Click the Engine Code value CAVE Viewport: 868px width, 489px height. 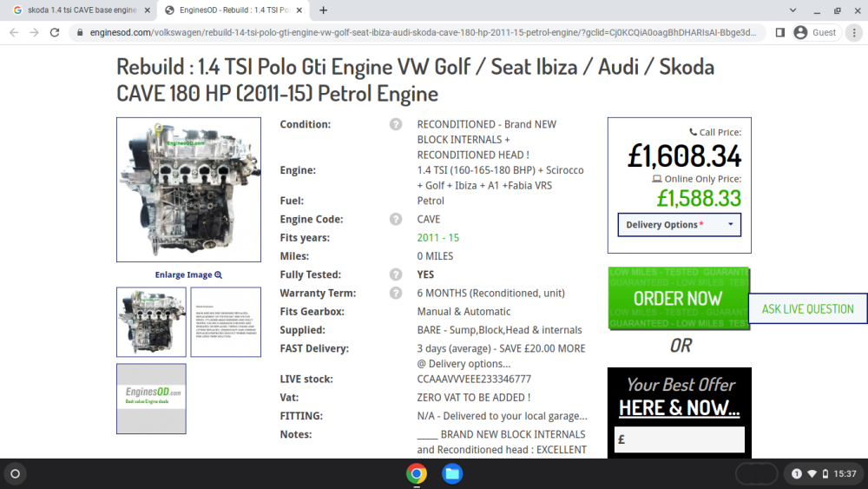(429, 219)
